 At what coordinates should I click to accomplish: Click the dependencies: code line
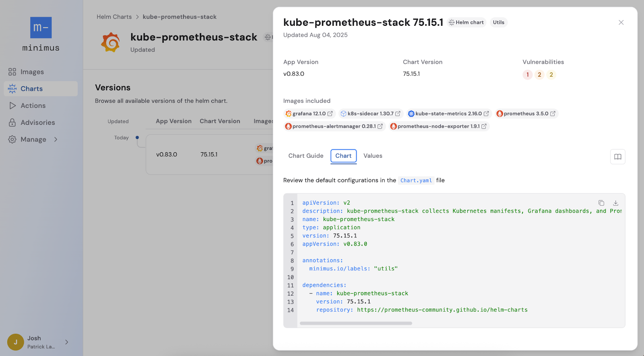324,285
